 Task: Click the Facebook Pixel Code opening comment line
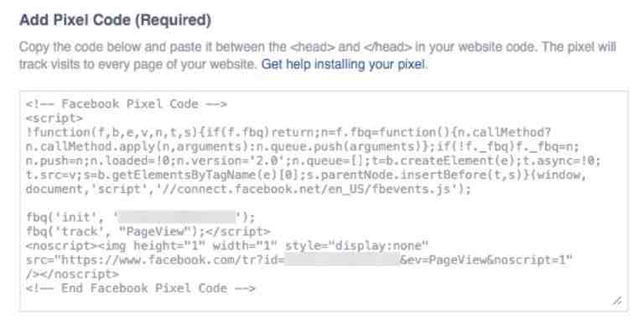(x=127, y=104)
